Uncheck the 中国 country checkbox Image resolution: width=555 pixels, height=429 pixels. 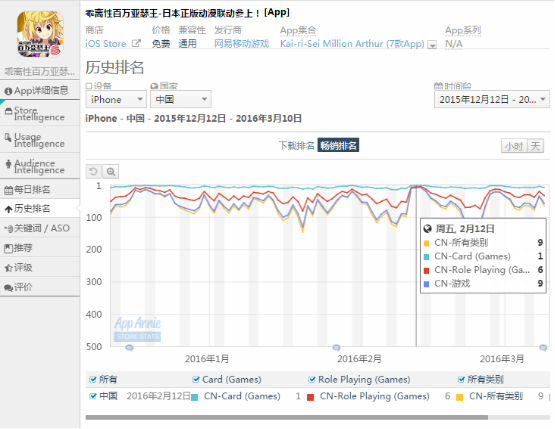(93, 396)
